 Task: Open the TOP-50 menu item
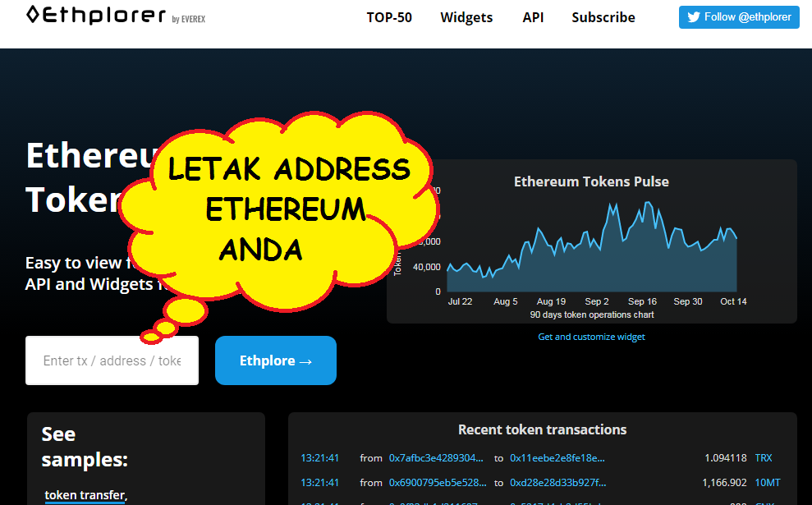tap(389, 17)
